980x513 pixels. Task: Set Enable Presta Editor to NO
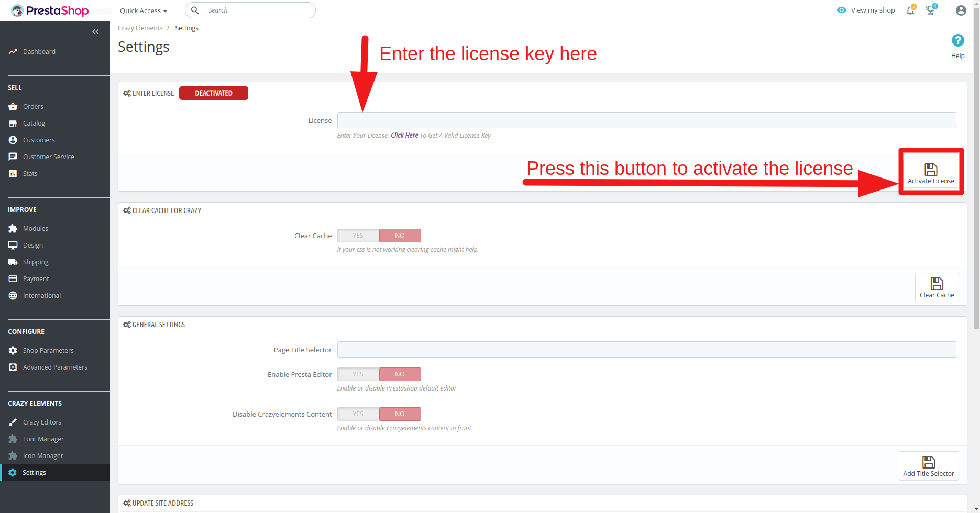pos(400,374)
